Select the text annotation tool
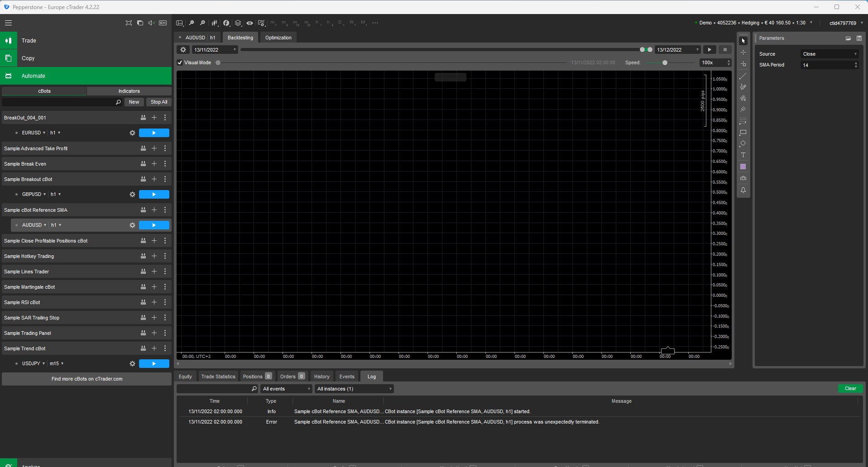The width and height of the screenshot is (868, 467). click(x=743, y=155)
